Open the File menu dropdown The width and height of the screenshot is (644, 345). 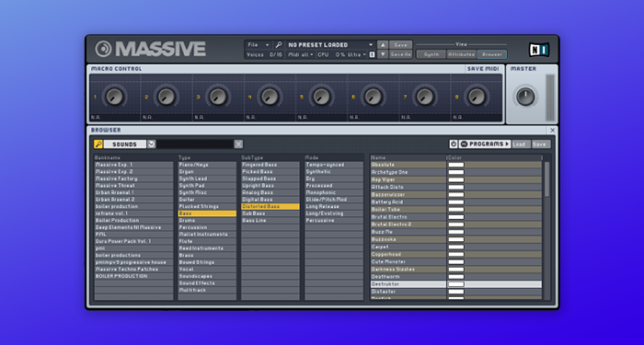tap(259, 45)
